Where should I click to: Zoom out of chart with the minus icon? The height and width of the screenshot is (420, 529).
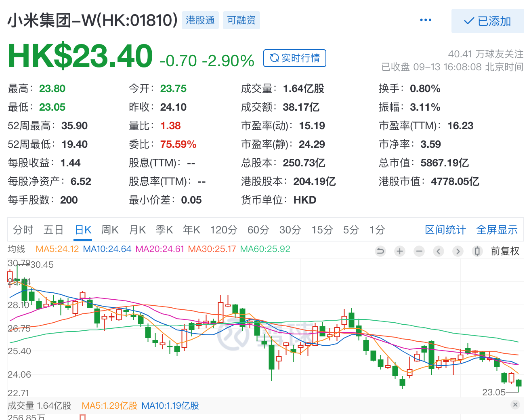tap(419, 251)
